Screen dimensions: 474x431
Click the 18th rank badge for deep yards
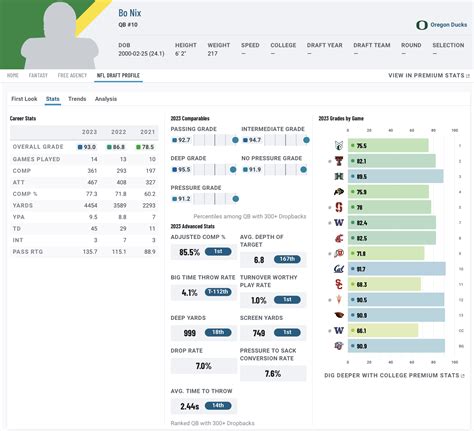coord(218,332)
